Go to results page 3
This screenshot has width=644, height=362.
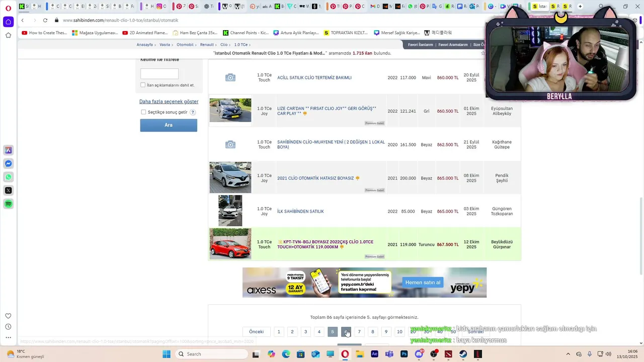coord(305,332)
